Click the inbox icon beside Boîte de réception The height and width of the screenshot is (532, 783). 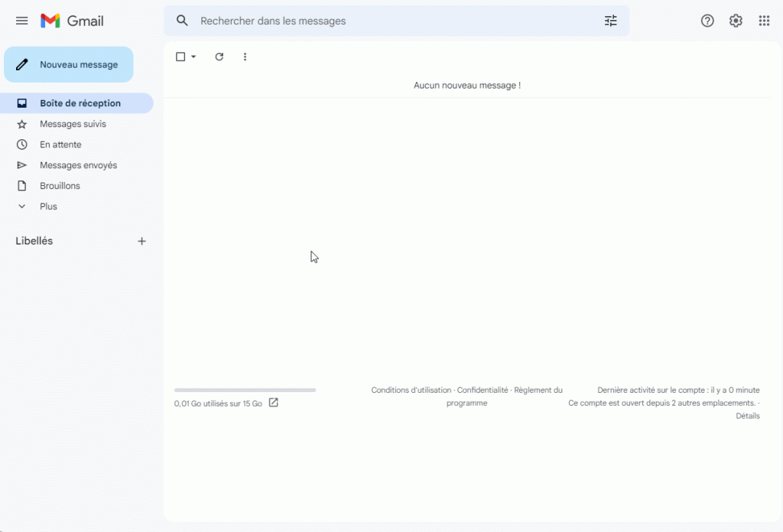pyautogui.click(x=22, y=103)
